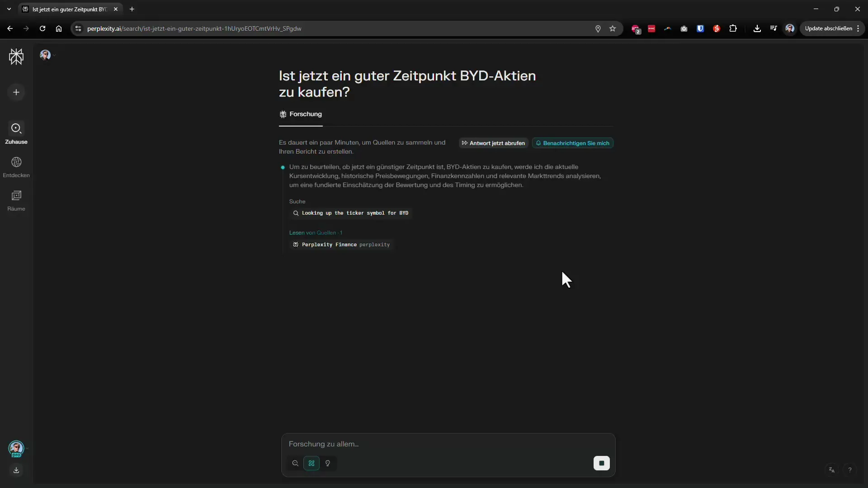Viewport: 868px width, 488px height.
Task: Open a new browser tab
Action: (x=132, y=9)
